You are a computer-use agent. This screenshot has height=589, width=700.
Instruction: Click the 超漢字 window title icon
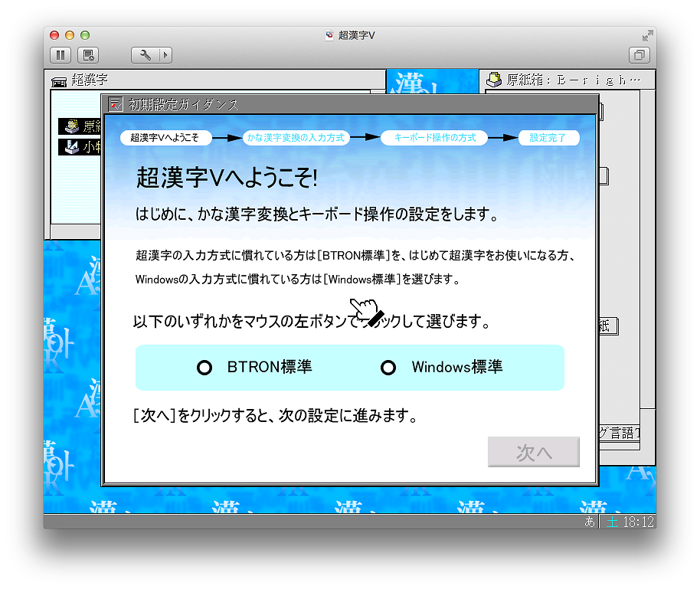59,80
